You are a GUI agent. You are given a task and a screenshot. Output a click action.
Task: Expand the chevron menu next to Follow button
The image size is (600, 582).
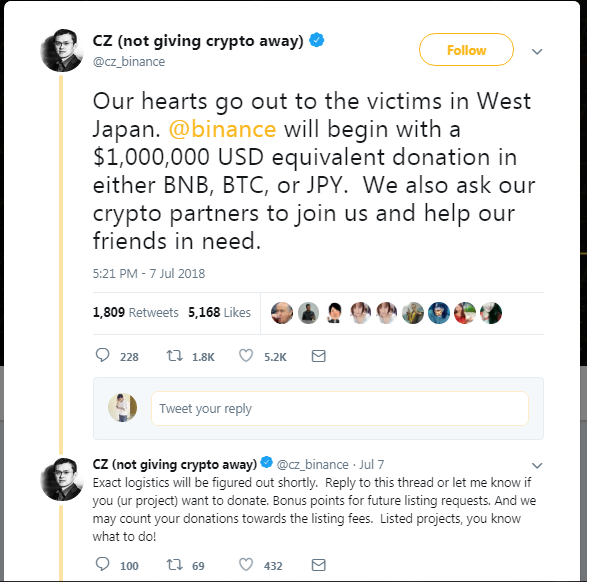point(537,51)
